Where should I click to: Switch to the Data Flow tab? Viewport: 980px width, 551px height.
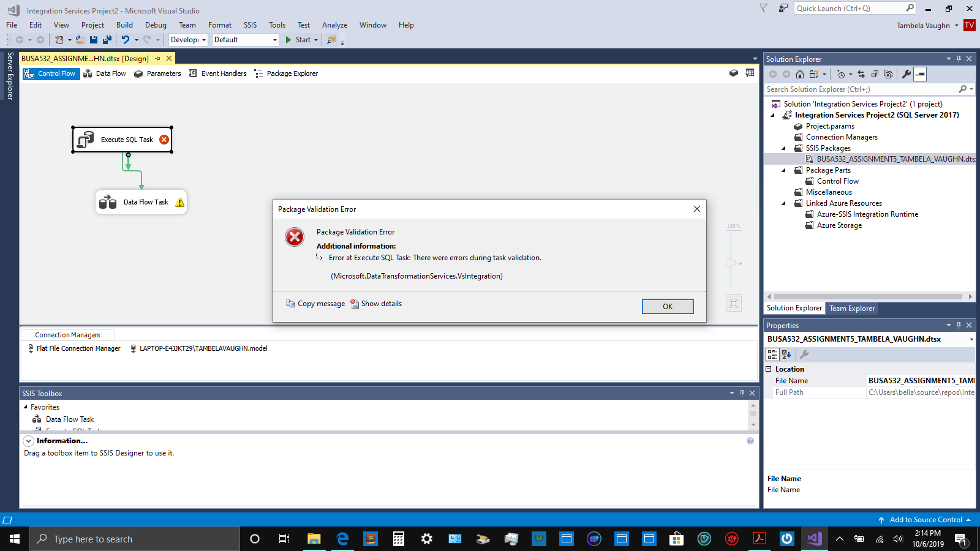[105, 73]
